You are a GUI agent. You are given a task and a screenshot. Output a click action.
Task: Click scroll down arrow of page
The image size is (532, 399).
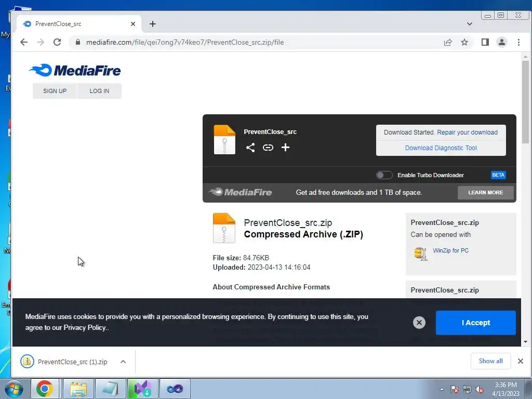point(525,342)
